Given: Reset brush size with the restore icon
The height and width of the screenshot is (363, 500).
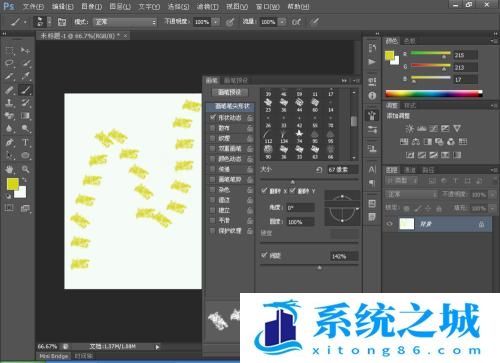Looking at the screenshot, I should (319, 170).
